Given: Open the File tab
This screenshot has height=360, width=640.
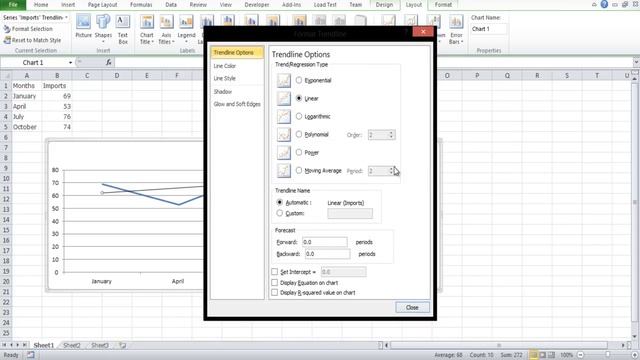Looking at the screenshot, I should point(13,5).
